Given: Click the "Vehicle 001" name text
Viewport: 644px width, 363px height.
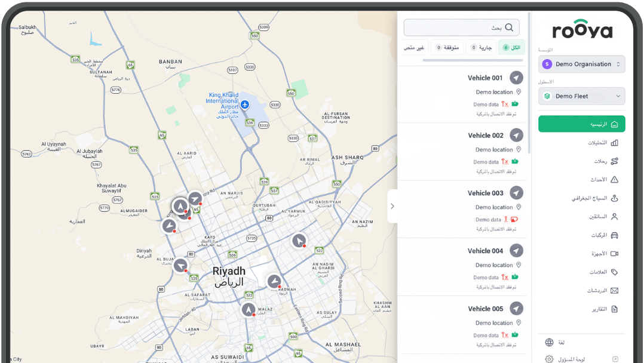Looking at the screenshot, I should tap(485, 78).
